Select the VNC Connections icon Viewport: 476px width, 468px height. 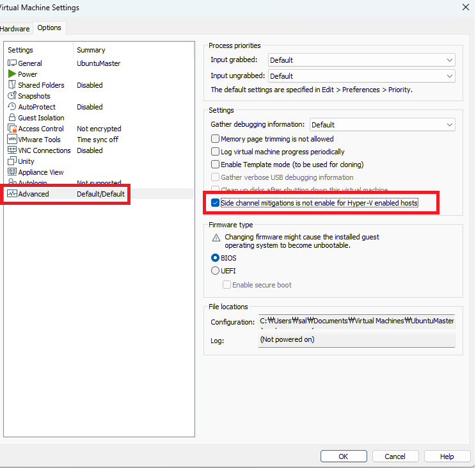click(x=12, y=150)
